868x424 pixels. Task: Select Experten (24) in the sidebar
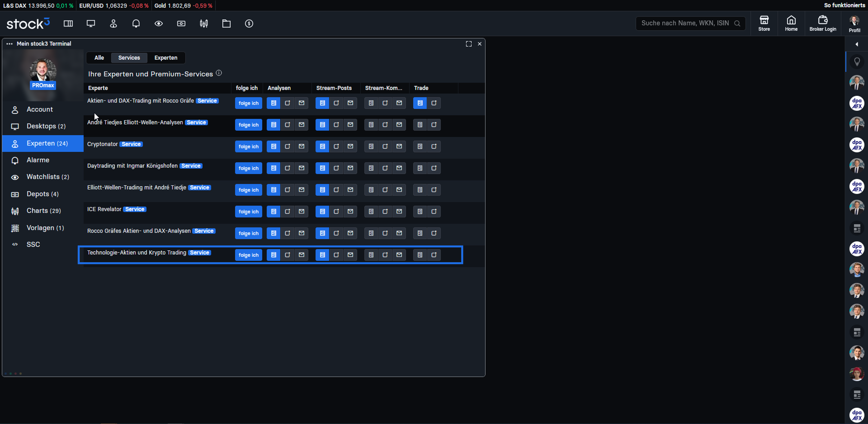coord(43,144)
